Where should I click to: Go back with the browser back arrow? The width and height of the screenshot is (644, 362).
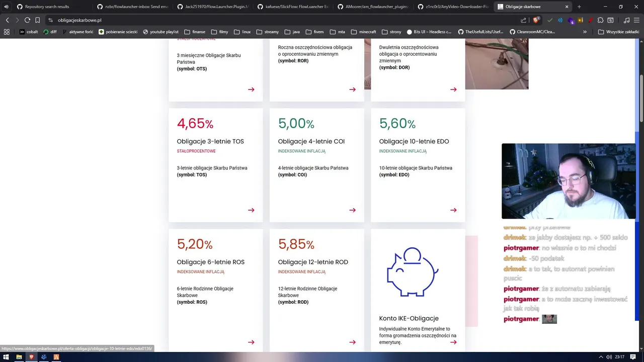(x=7, y=20)
